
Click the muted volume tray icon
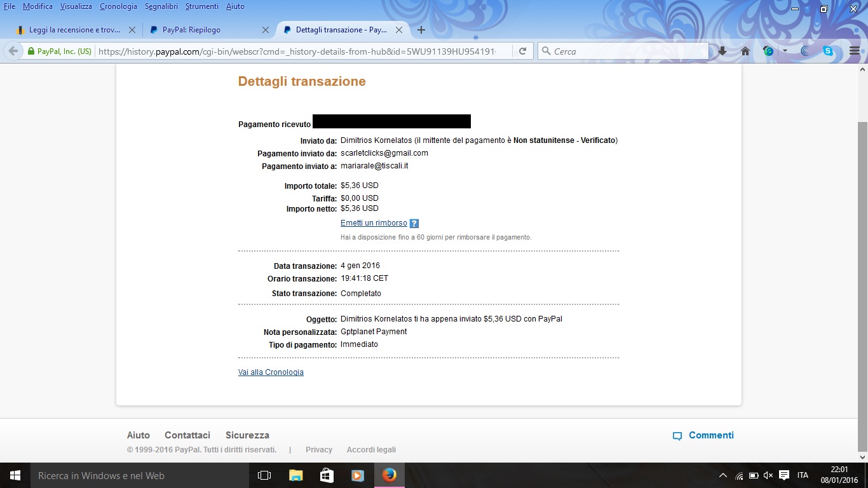[x=768, y=475]
